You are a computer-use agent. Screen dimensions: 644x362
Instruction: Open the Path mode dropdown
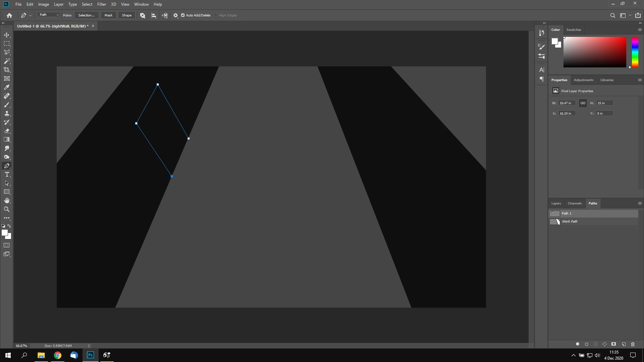[x=49, y=15]
